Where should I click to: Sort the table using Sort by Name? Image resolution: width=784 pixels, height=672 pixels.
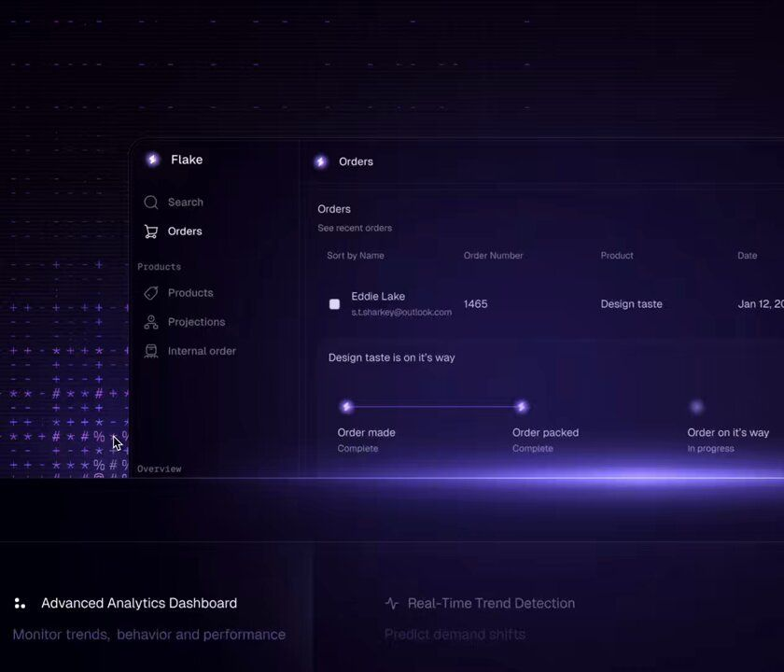356,256
